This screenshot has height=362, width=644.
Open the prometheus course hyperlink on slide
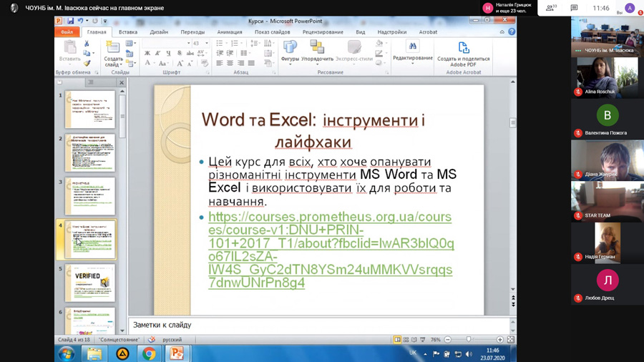pos(331,250)
